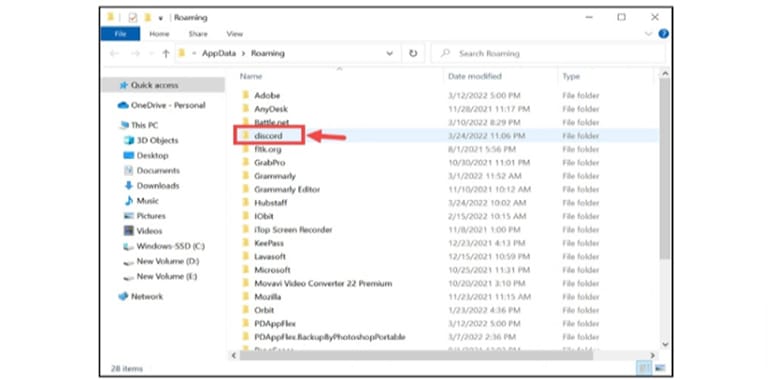Click AppData in the address breadcrumb
The height and width of the screenshot is (380, 768).
pyautogui.click(x=219, y=53)
